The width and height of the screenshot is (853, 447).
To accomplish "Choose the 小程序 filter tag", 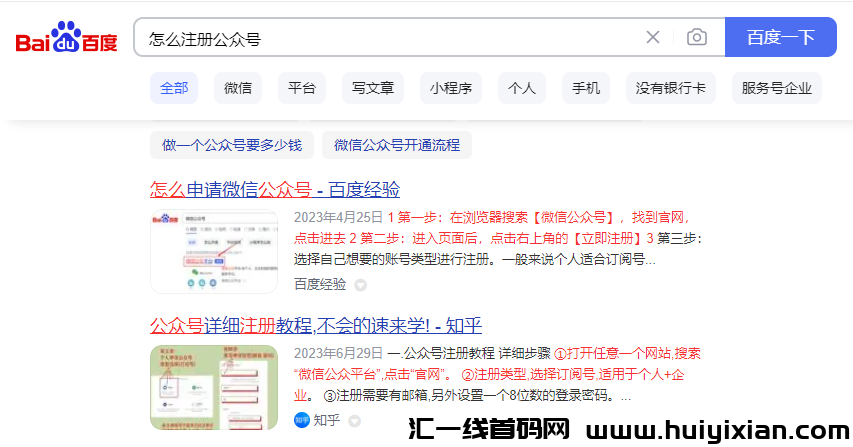I will [x=451, y=88].
